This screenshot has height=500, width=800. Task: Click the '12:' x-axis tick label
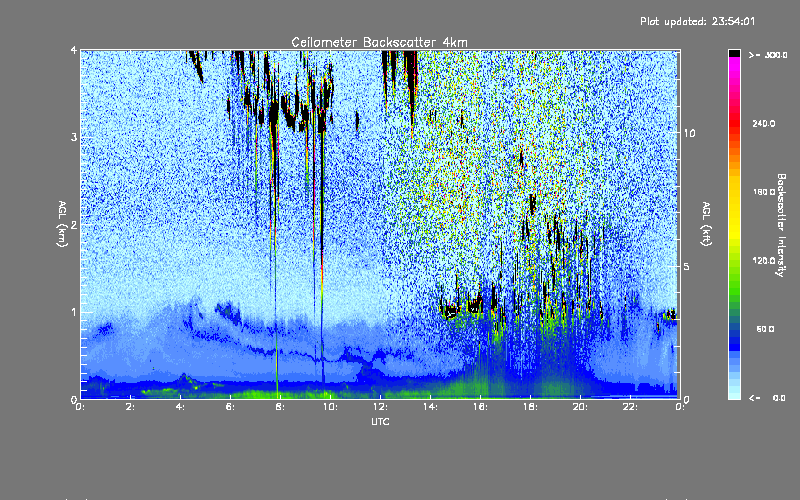(x=380, y=407)
